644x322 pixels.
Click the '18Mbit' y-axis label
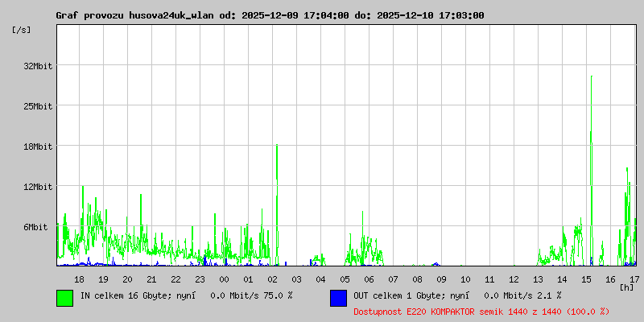coord(38,147)
